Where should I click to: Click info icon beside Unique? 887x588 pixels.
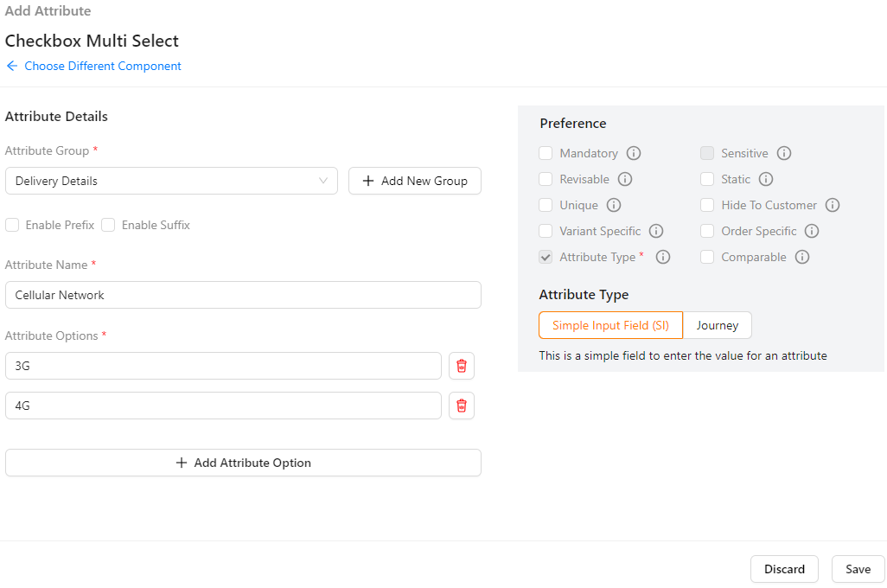click(614, 205)
